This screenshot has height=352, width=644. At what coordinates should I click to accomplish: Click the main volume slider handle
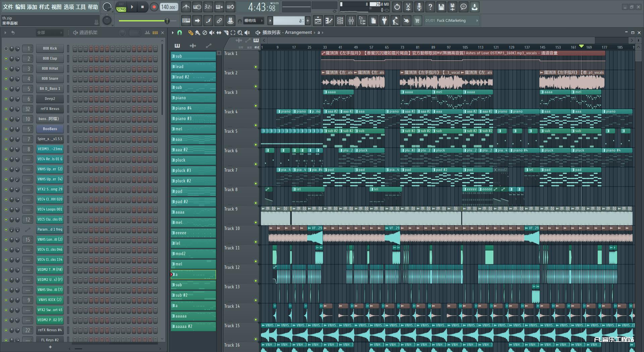(167, 21)
